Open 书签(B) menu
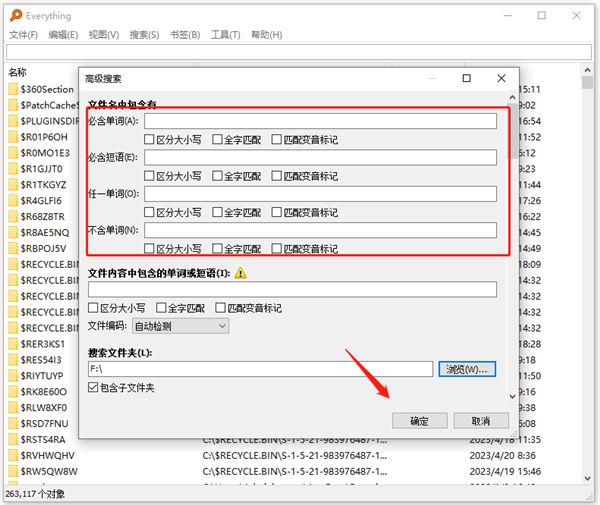Screen dimensions: 600x505 185,35
